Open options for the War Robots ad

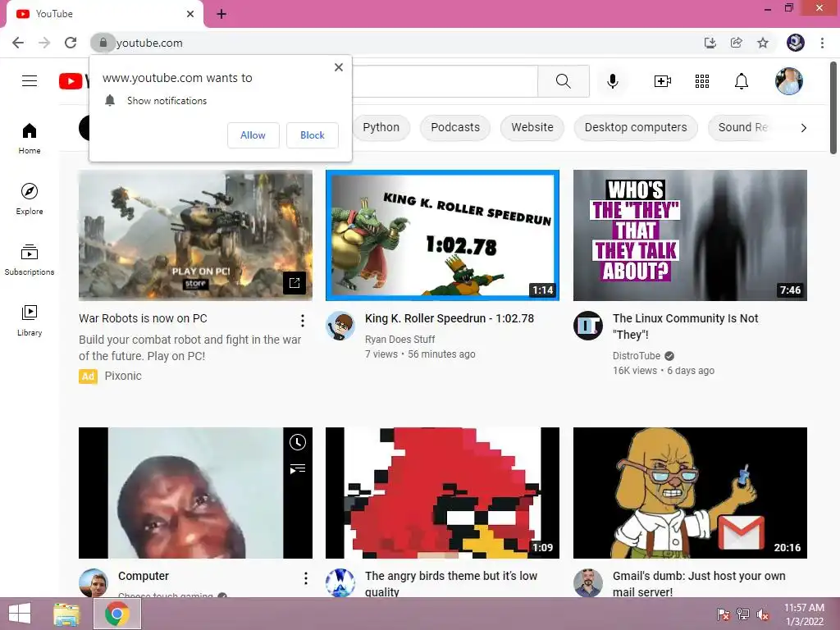click(303, 321)
